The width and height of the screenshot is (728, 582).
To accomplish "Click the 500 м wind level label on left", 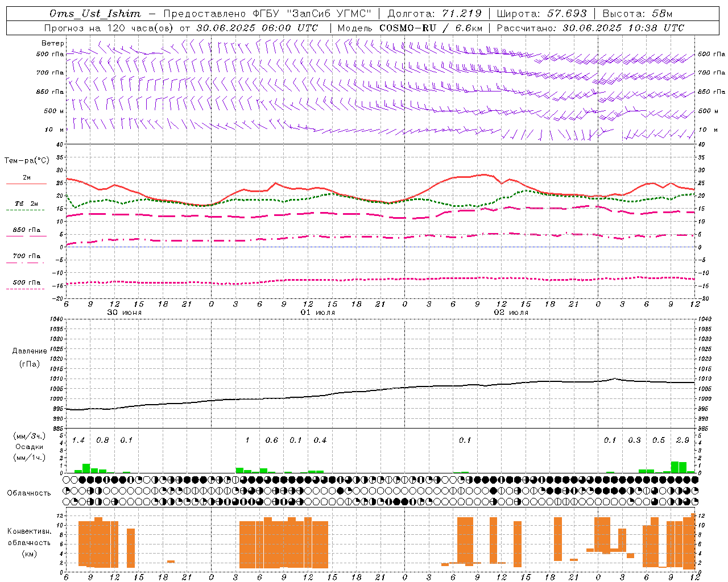I will (54, 111).
